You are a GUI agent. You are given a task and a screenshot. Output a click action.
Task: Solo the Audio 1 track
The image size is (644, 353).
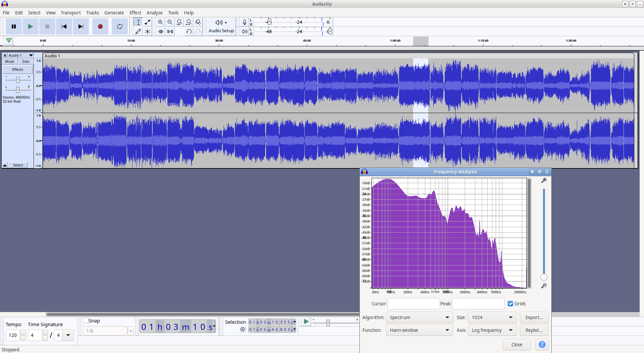26,61
